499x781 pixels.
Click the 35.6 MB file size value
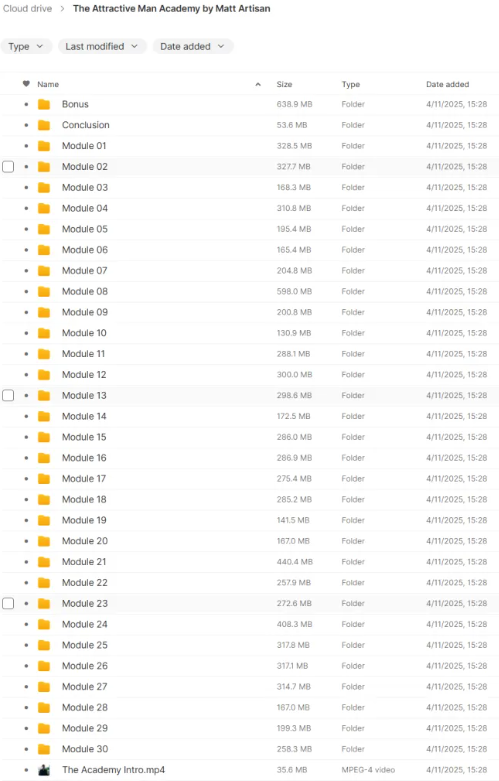pyautogui.click(x=292, y=770)
